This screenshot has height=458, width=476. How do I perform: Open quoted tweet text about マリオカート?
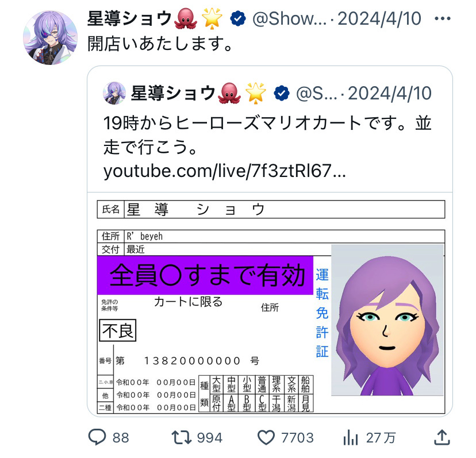tap(267, 135)
